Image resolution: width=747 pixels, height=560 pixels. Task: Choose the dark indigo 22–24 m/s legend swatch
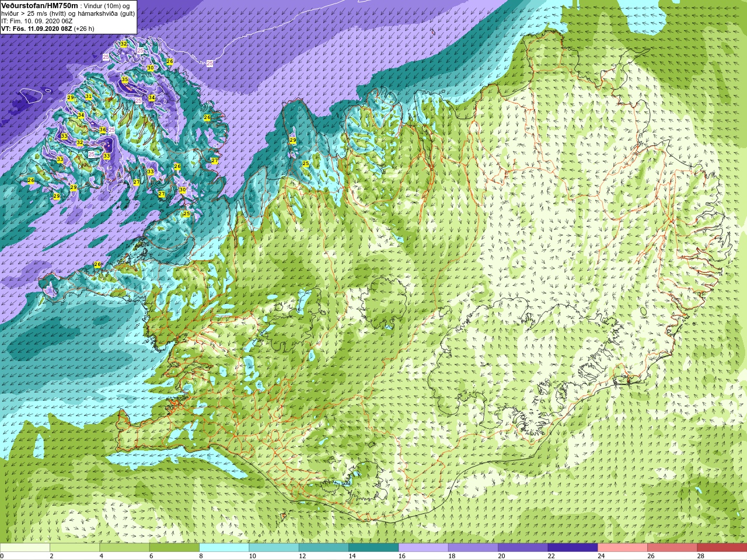tap(573, 548)
